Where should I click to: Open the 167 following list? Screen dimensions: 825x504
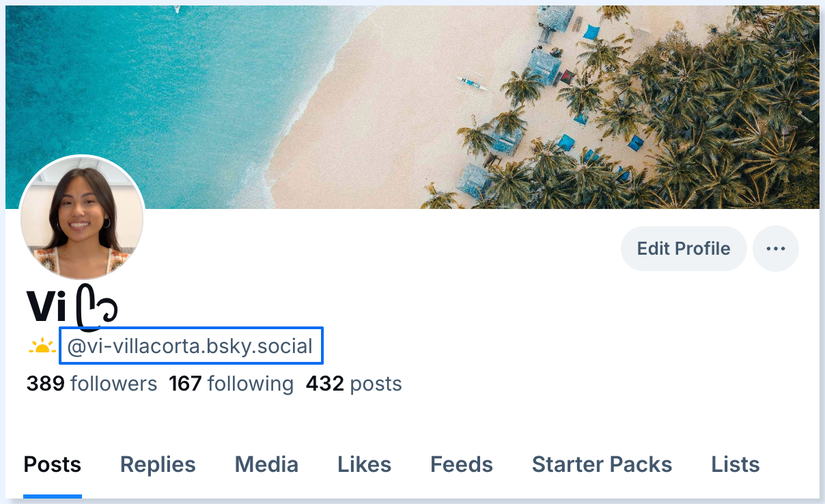[231, 384]
